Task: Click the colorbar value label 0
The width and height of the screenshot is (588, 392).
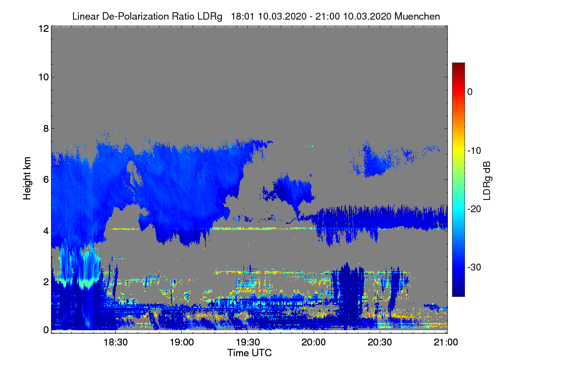Action: click(x=470, y=92)
